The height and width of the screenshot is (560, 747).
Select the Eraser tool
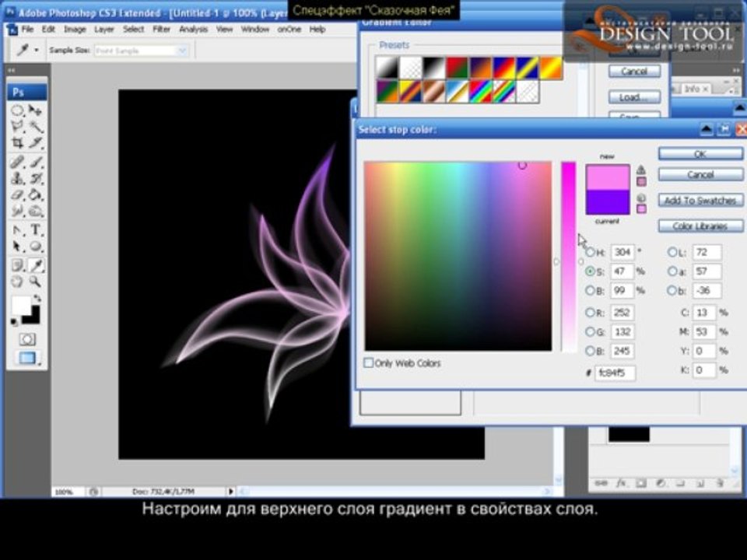(x=18, y=194)
